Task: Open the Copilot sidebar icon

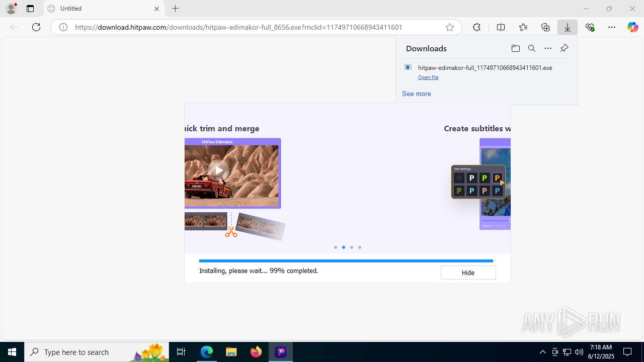Action: click(x=633, y=27)
